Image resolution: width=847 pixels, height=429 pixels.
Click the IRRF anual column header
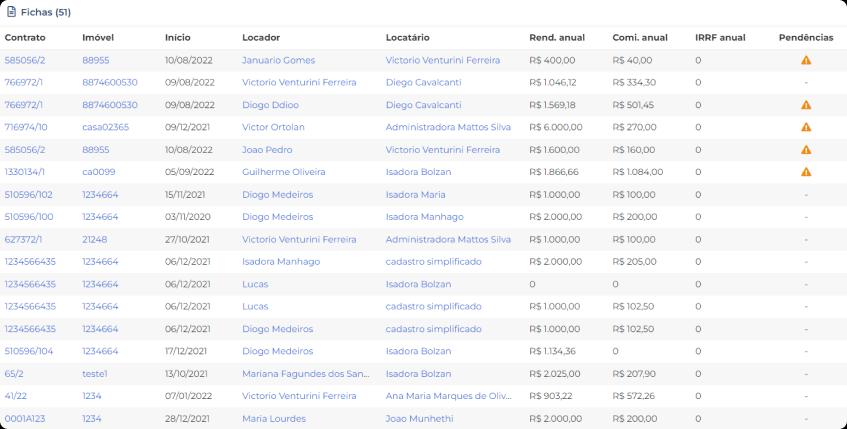[x=720, y=37]
